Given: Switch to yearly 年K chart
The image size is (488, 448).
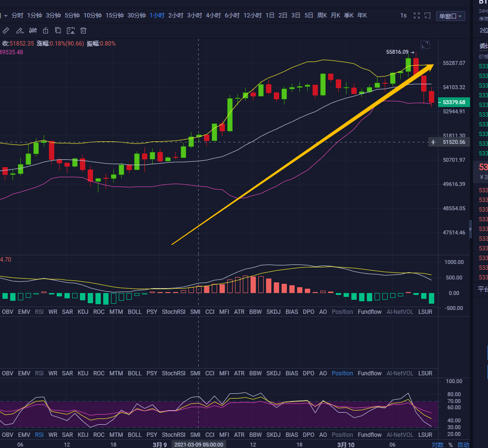Looking at the screenshot, I should 362,15.
